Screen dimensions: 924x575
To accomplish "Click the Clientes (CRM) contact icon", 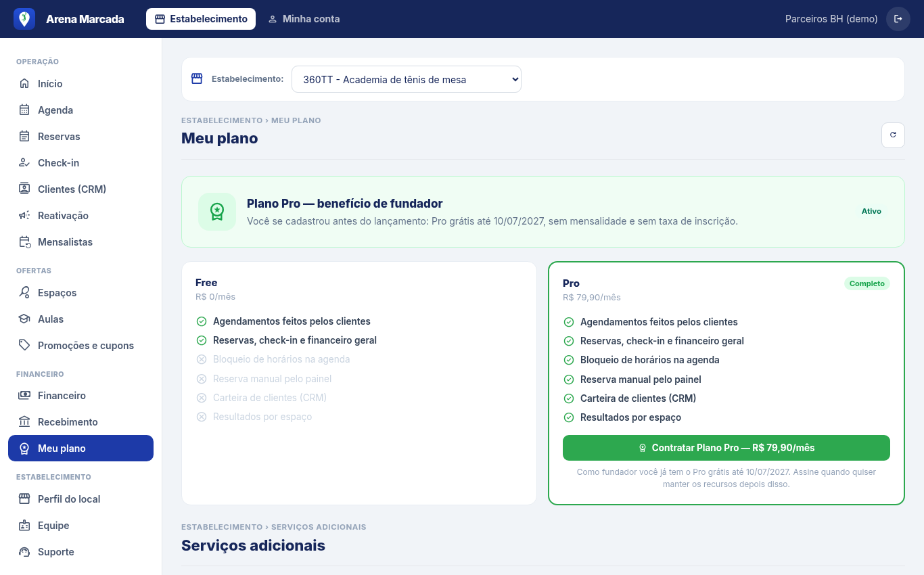I will coord(24,189).
